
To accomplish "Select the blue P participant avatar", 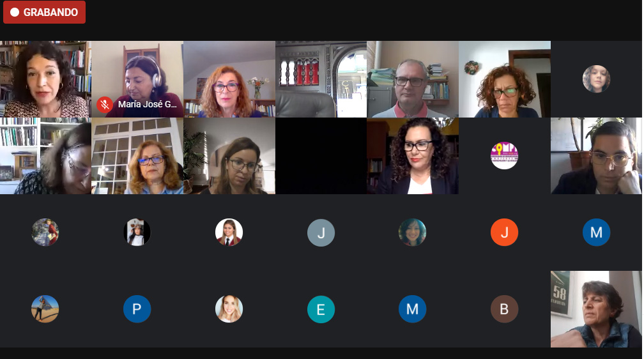I will click(137, 309).
